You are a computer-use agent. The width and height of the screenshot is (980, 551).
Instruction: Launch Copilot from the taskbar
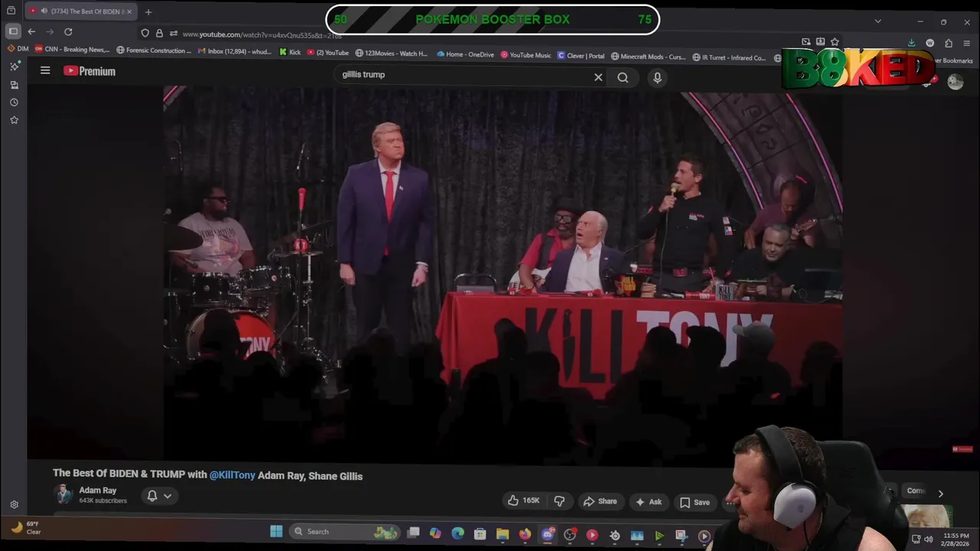point(435,533)
